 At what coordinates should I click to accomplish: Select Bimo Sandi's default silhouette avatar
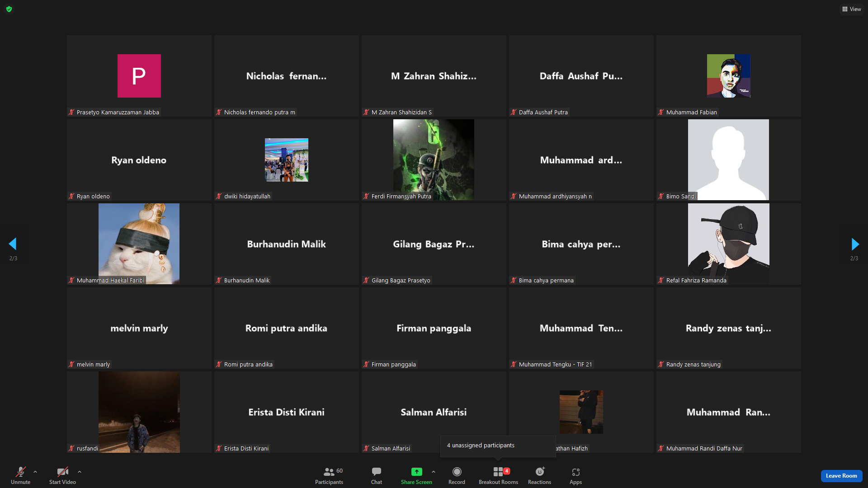pos(728,160)
